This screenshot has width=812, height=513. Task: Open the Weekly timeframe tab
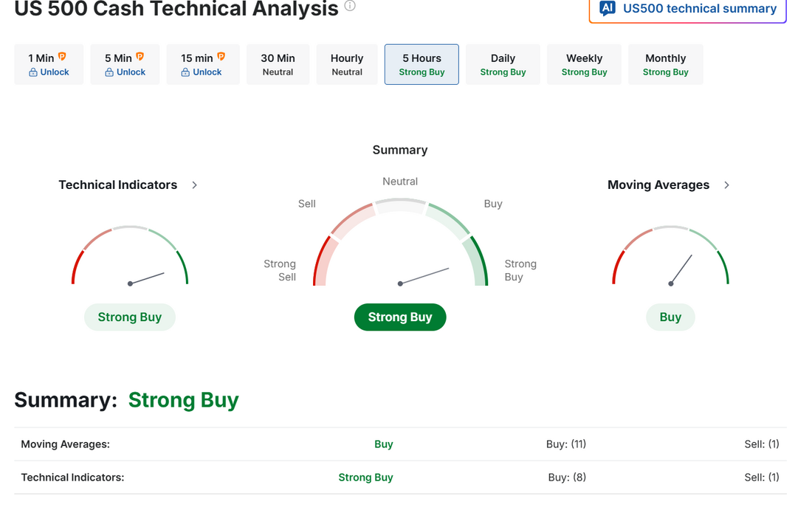[584, 64]
